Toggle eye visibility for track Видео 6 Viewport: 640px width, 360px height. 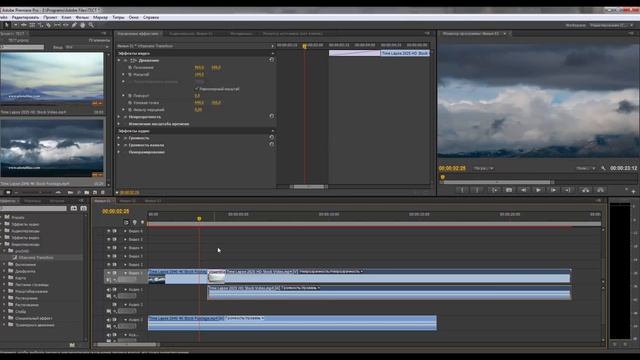click(109, 231)
